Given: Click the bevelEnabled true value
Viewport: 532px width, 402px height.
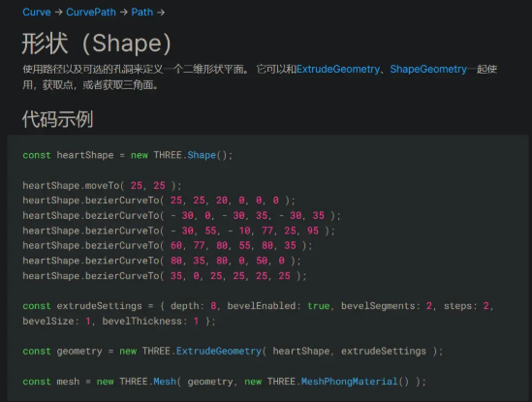Looking at the screenshot, I should click(319, 306).
